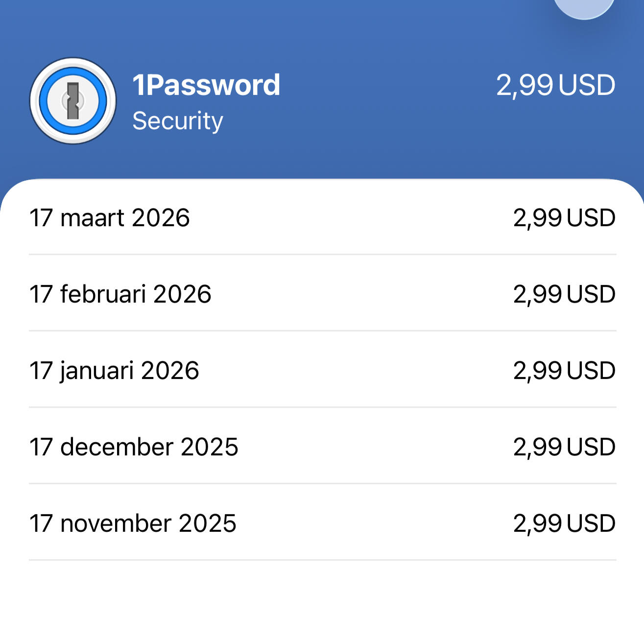
Task: Tap the 2,99 USD amount for januari
Action: 564,371
